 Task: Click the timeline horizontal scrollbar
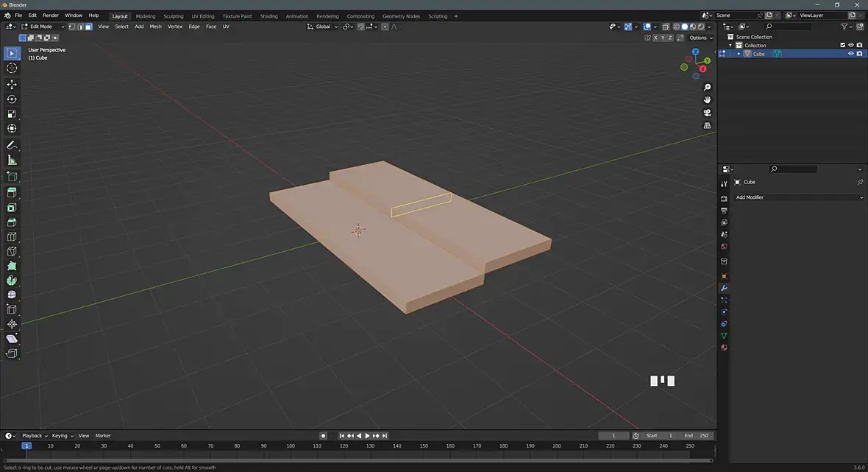tap(358, 461)
